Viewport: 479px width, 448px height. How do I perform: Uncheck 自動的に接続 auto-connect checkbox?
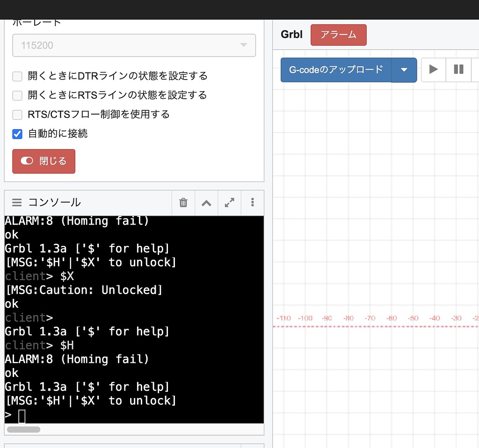tap(17, 134)
